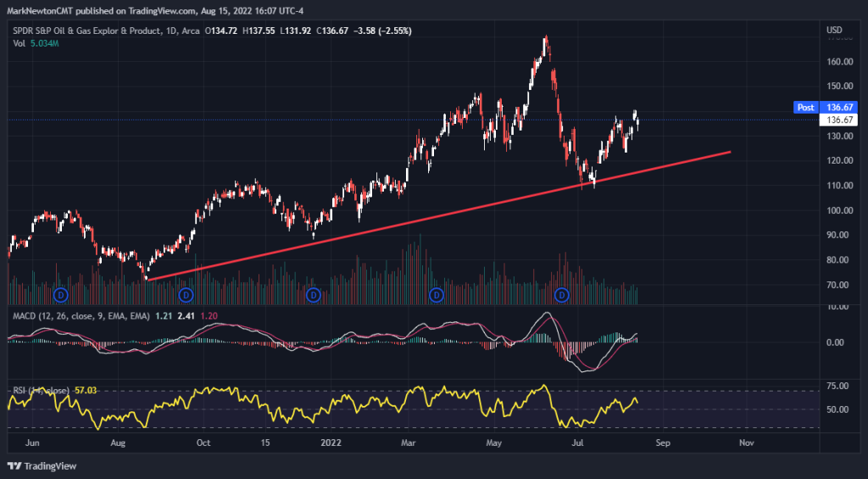Select the blue Post price label

pos(805,108)
